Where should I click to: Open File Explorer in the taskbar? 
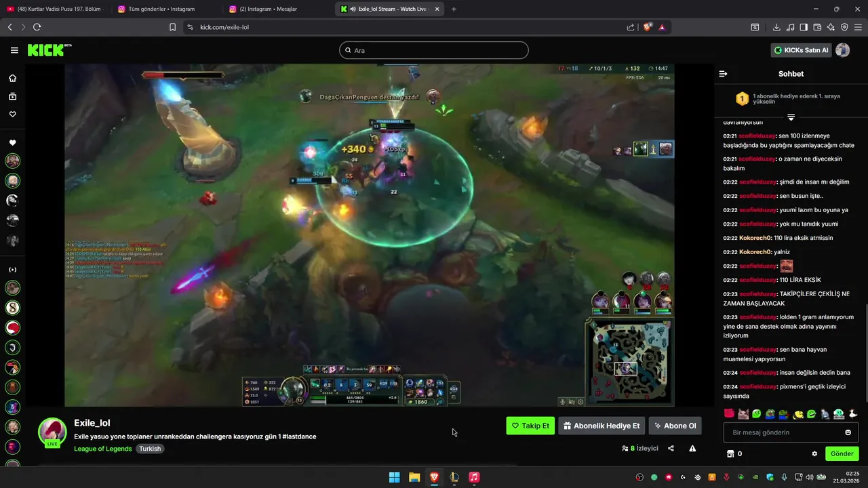click(x=414, y=477)
